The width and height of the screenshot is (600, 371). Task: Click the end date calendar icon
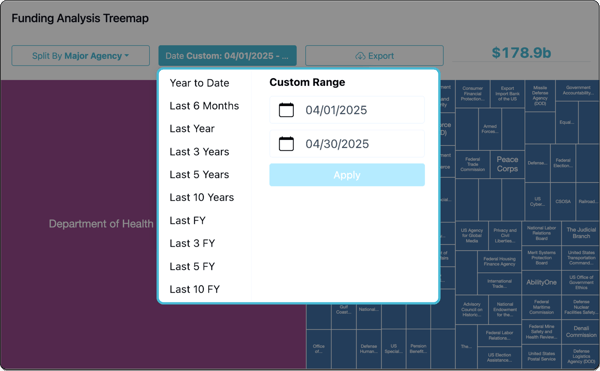tap(286, 144)
